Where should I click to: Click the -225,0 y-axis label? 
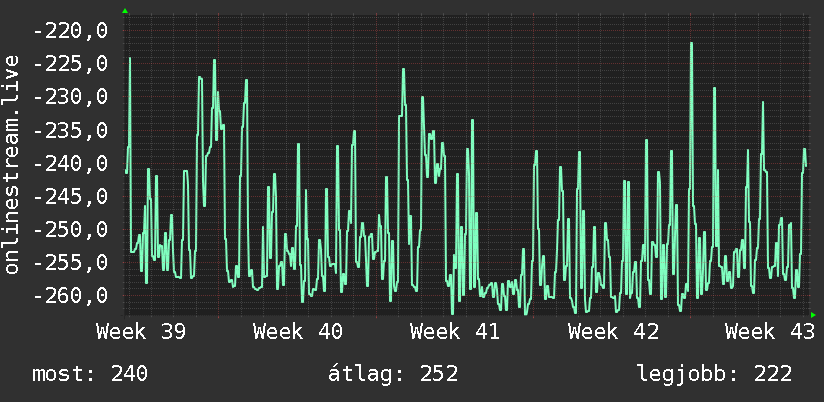(70, 64)
